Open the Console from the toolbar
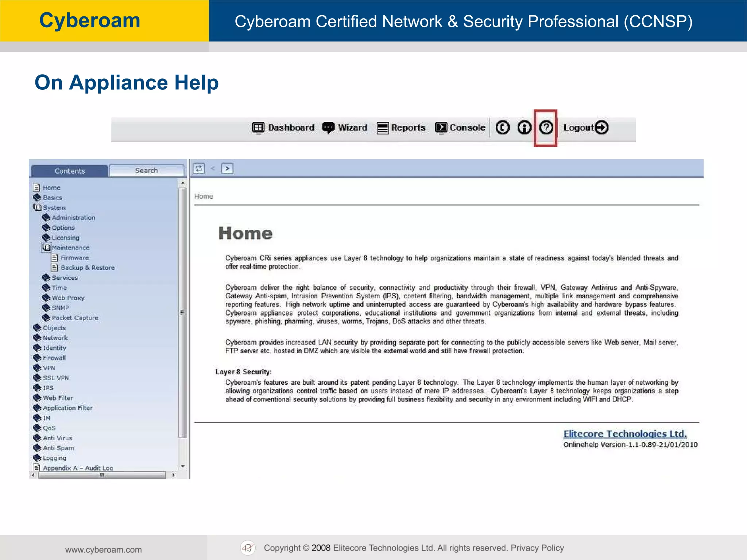 point(460,128)
